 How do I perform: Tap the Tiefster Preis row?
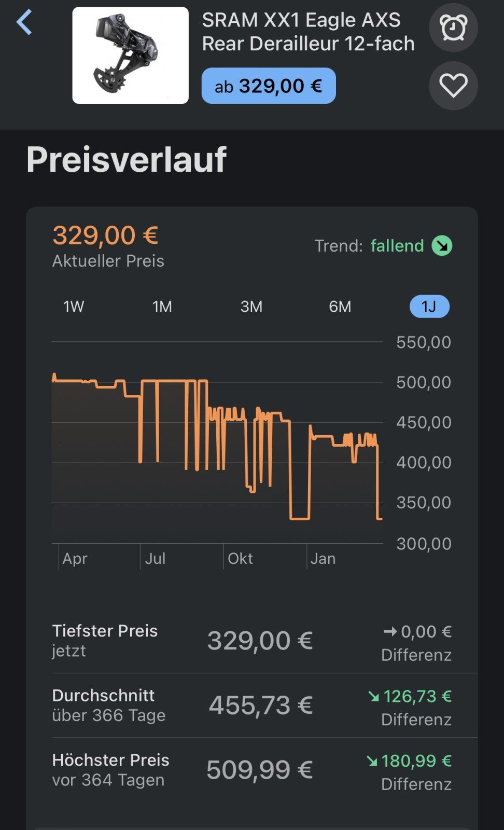[251, 641]
